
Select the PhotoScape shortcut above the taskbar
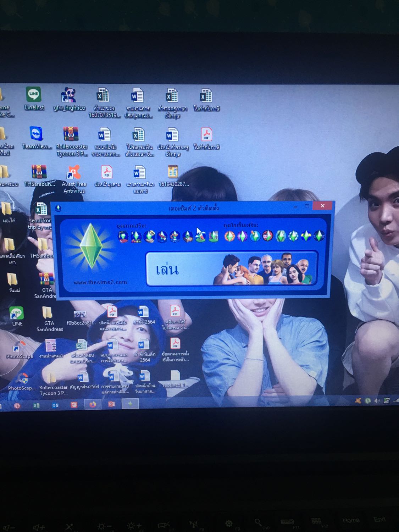tap(21, 381)
